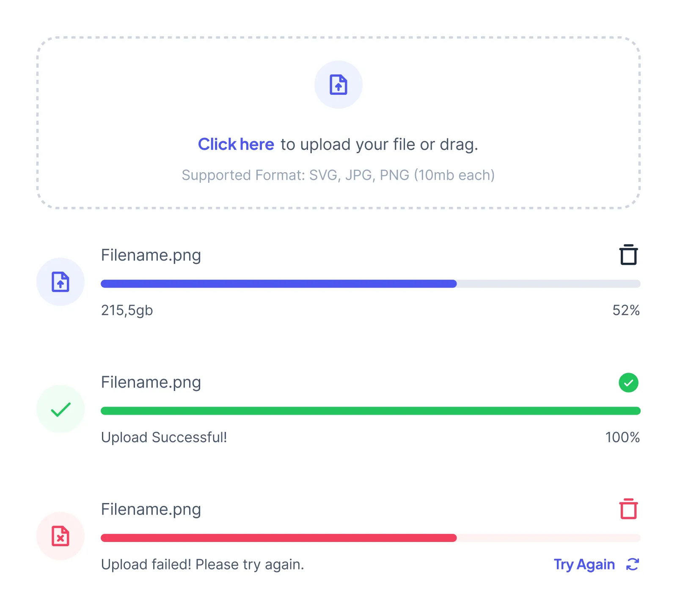The height and width of the screenshot is (616, 677).
Task: Click Try Again to retry the failed upload
Action: (x=584, y=564)
